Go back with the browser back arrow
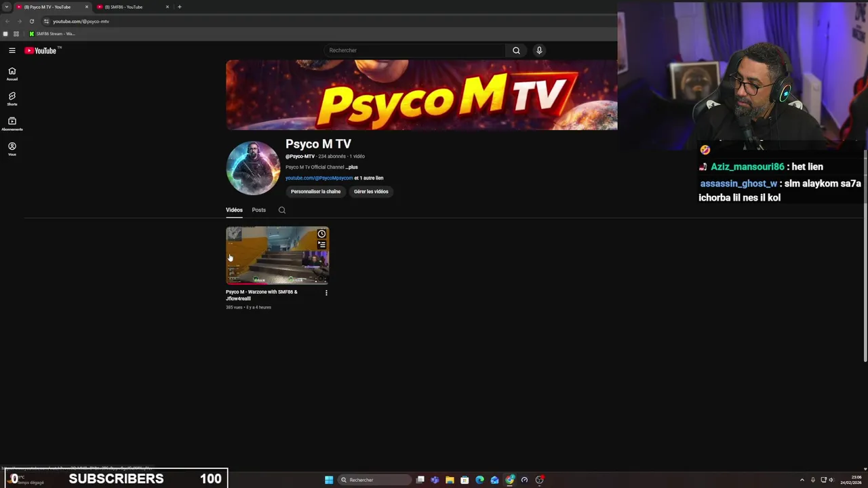Viewport: 868px width, 488px height. pyautogui.click(x=7, y=21)
